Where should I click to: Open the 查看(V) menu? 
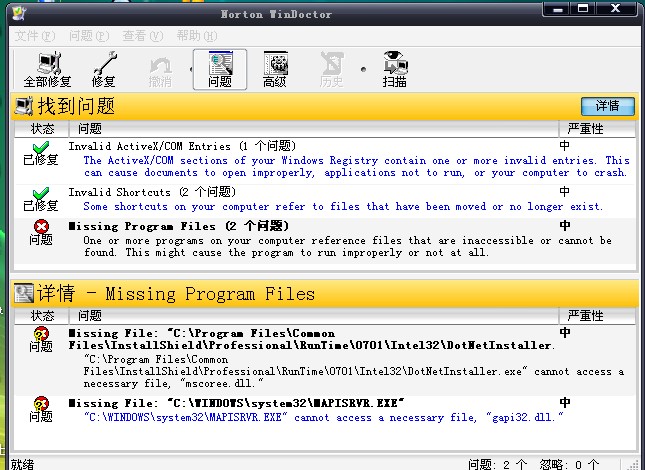(x=143, y=36)
